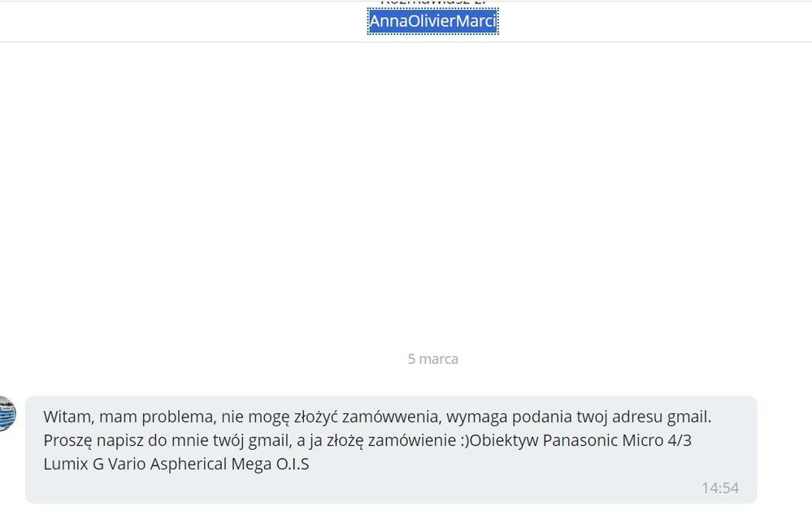The image size is (812, 519).
Task: Click the word "Panasonic" in the message
Action: click(583, 441)
